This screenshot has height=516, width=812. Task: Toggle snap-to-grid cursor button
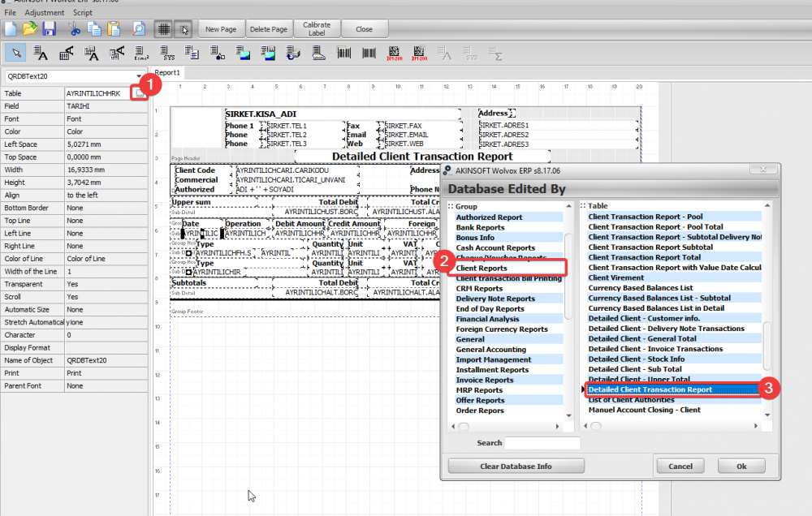pyautogui.click(x=184, y=29)
